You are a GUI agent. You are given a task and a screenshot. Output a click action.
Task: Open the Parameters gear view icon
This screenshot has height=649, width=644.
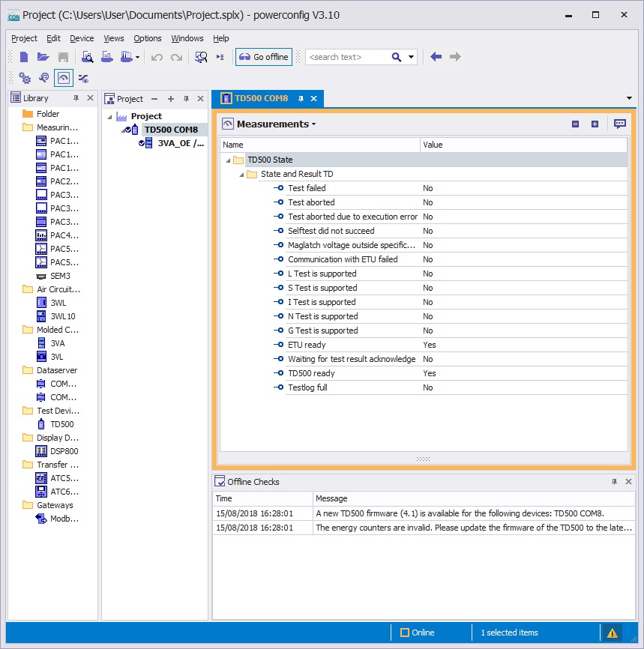pyautogui.click(x=25, y=78)
